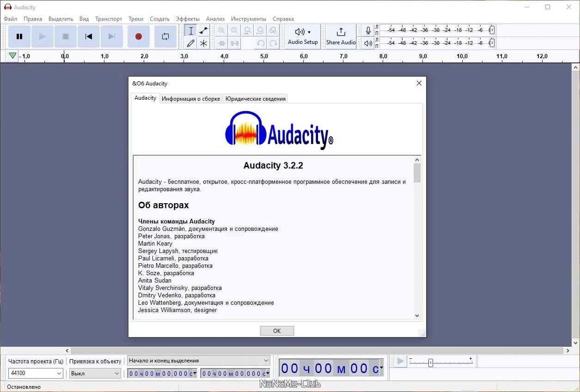This screenshot has height=392, width=580.
Task: Switch to Информация о сборке tab
Action: 191,99
